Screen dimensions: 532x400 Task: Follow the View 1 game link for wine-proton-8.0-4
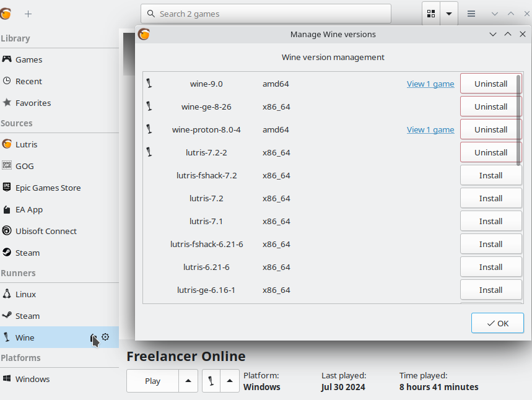(x=430, y=129)
